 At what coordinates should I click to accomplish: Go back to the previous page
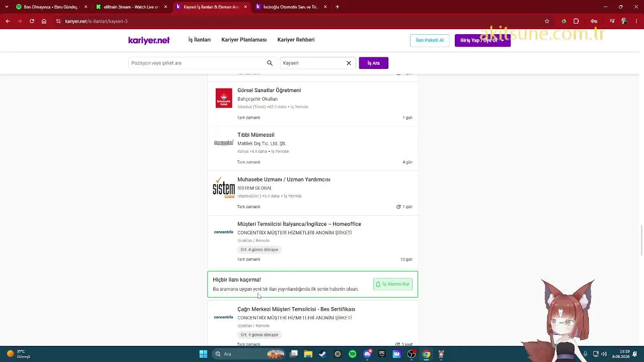point(8,21)
